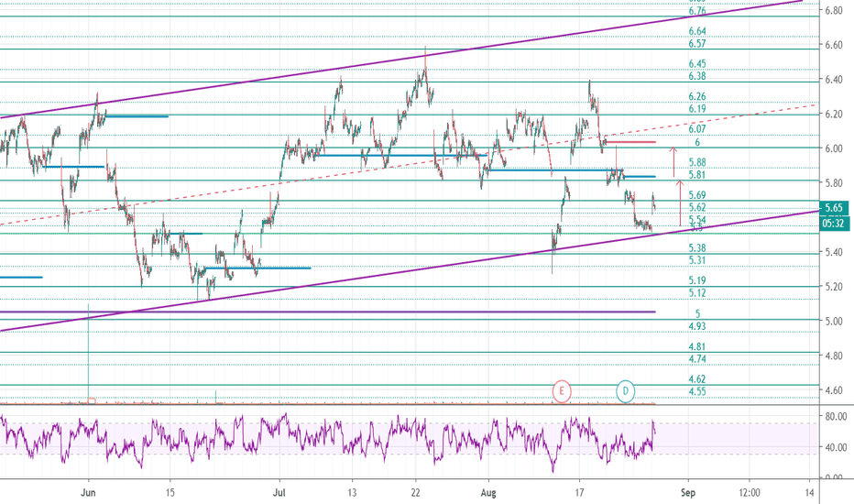Select the 5.19 level label
This screenshot has height=504, width=854.
pos(697,280)
